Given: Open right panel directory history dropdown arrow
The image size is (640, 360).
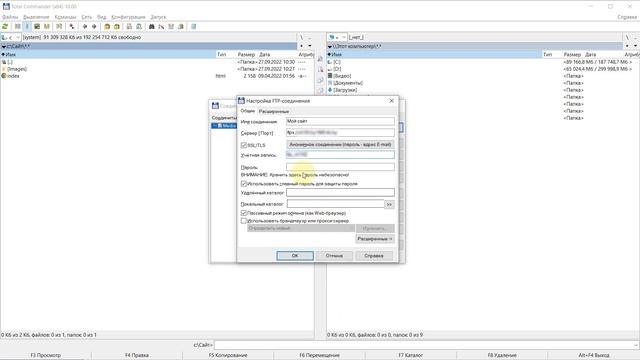Looking at the screenshot, I should click(636, 46).
